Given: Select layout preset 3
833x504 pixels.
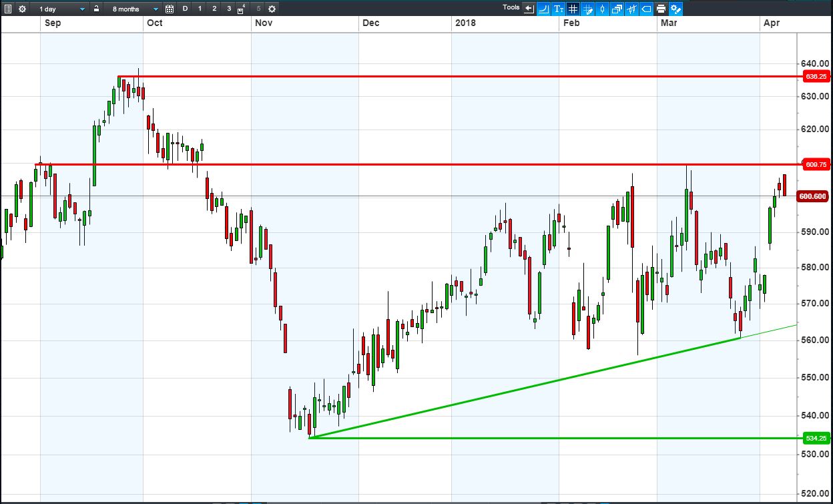Looking at the screenshot, I should click(229, 9).
